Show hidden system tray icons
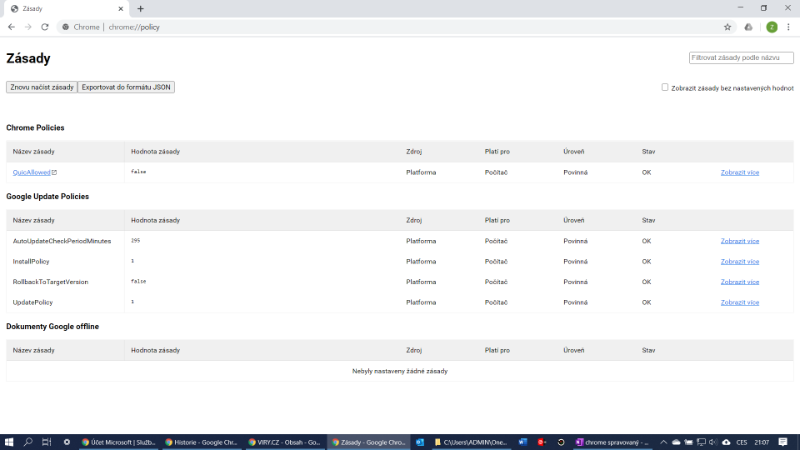This screenshot has height=450, width=800. click(663, 442)
